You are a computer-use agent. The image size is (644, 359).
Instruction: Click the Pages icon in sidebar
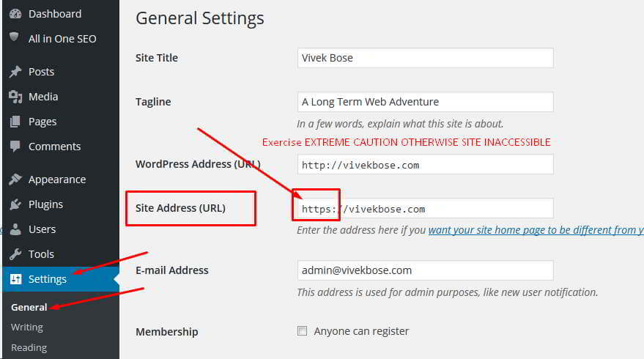point(15,122)
